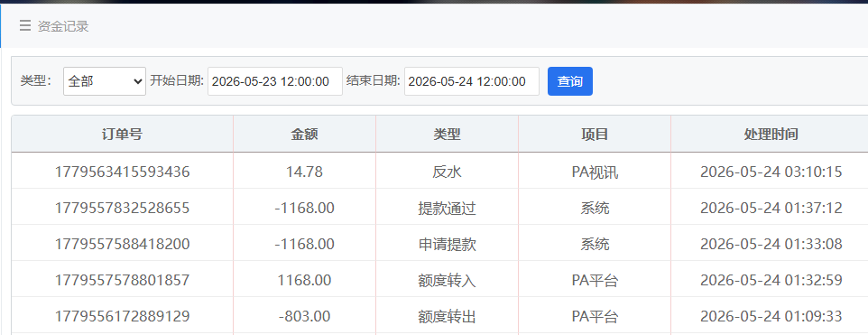Click the 项目 column header
868x335 pixels.
click(x=595, y=134)
